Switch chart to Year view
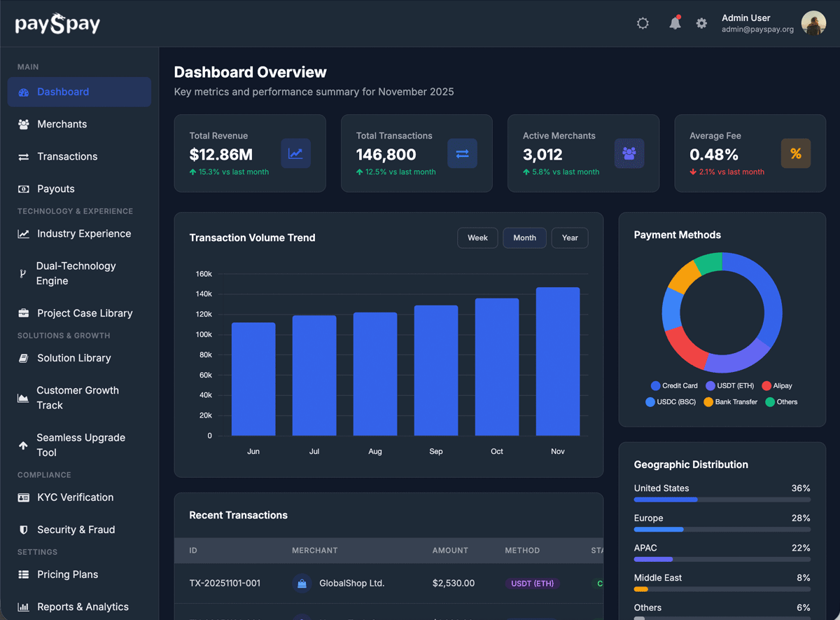Viewport: 840px width, 620px height. pos(570,237)
